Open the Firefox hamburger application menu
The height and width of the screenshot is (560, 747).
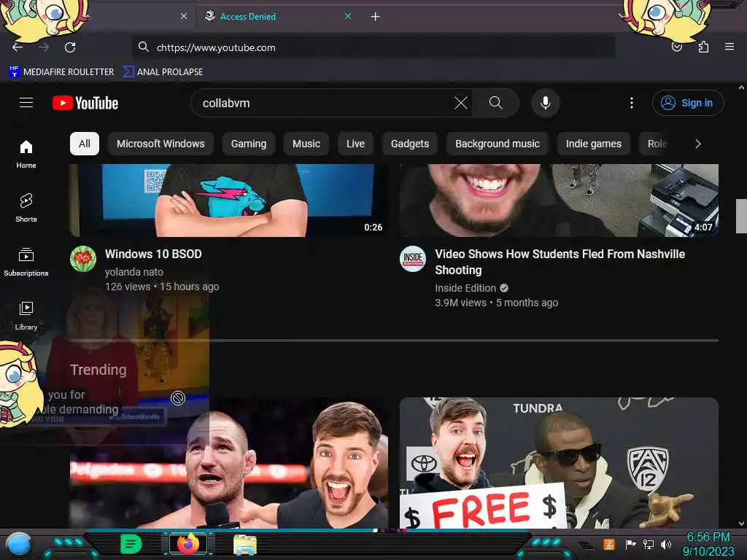(729, 47)
